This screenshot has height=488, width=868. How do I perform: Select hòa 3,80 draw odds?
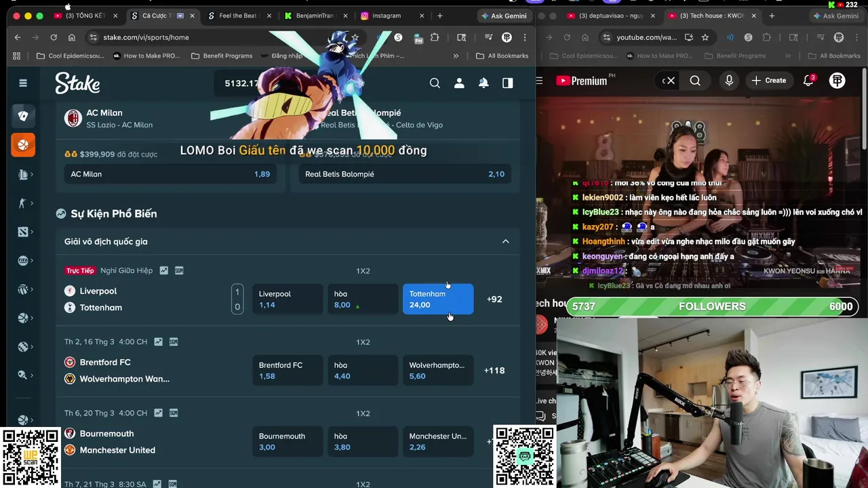pyautogui.click(x=363, y=441)
